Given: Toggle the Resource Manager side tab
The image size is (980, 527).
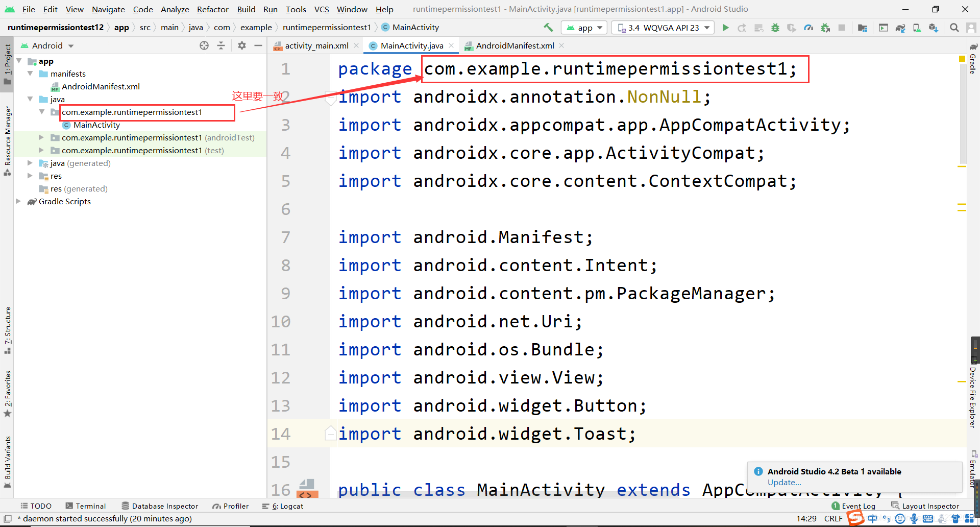Looking at the screenshot, I should [x=7, y=141].
